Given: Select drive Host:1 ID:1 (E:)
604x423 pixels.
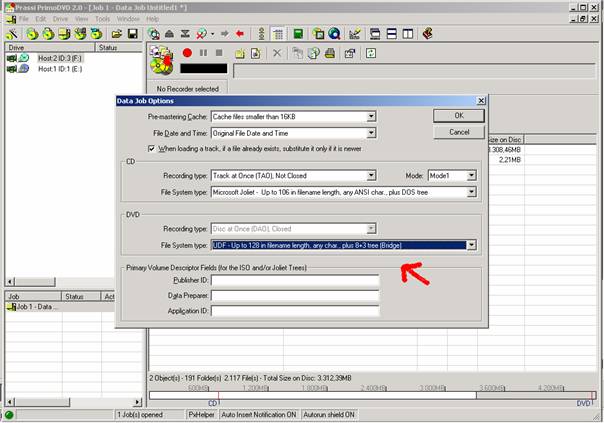Looking at the screenshot, I should click(60, 69).
